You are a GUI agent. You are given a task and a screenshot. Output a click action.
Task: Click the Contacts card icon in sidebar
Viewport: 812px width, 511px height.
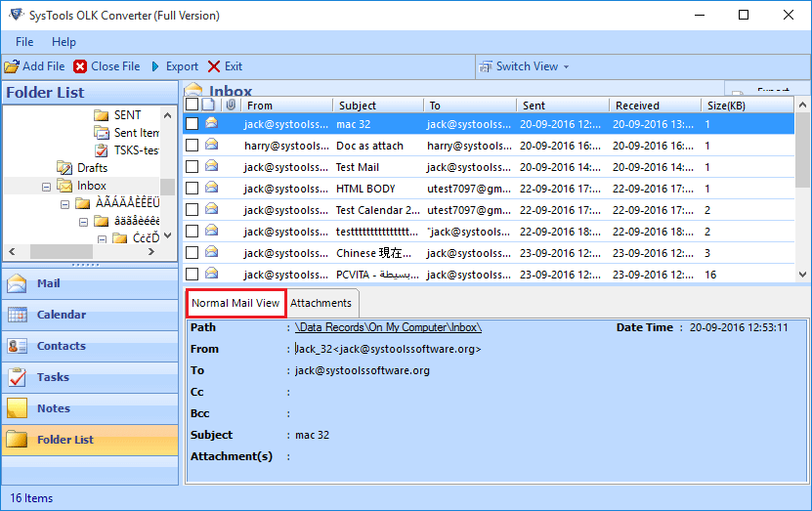coord(17,346)
